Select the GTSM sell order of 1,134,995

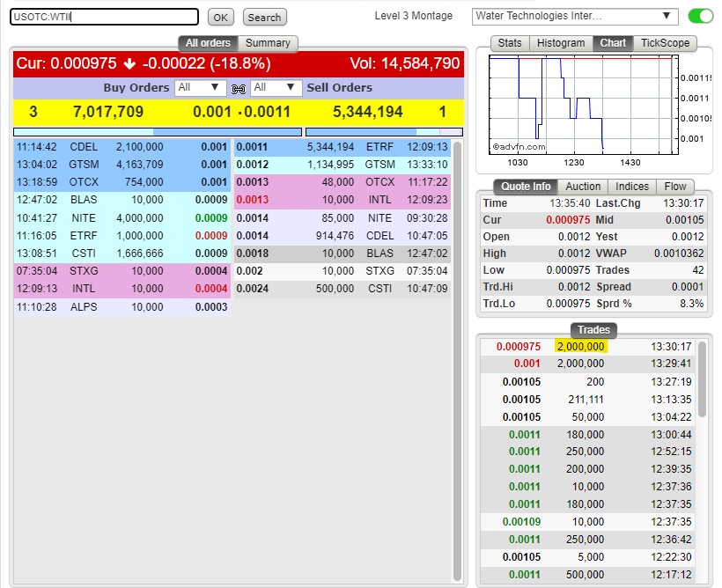[343, 165]
